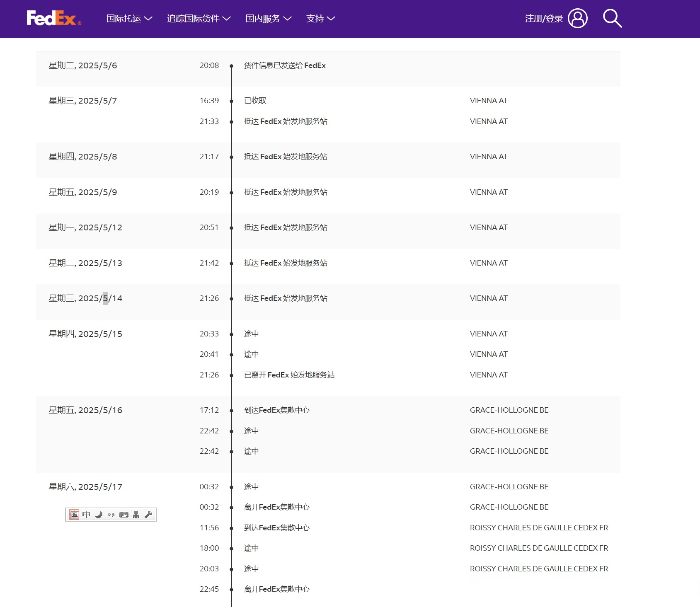Click the 21:33 time entry
The image size is (700, 607).
(x=209, y=121)
